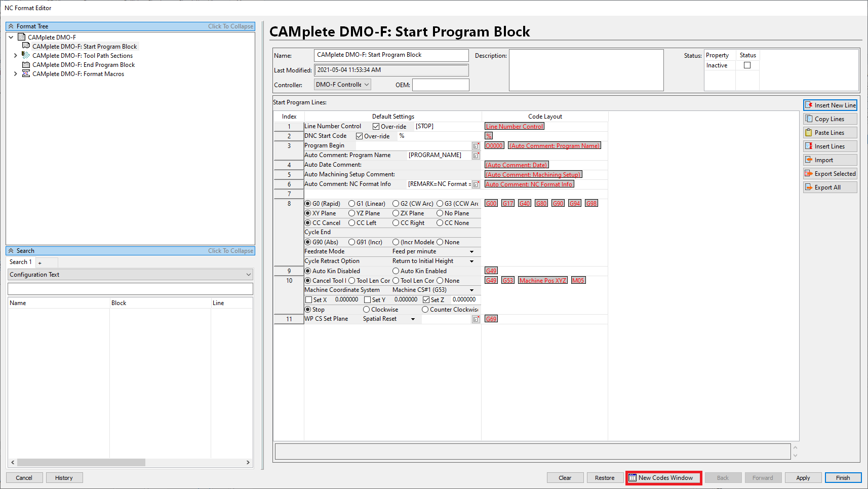Select Start Program Block tree item
The width and height of the screenshot is (868, 489).
coord(85,47)
